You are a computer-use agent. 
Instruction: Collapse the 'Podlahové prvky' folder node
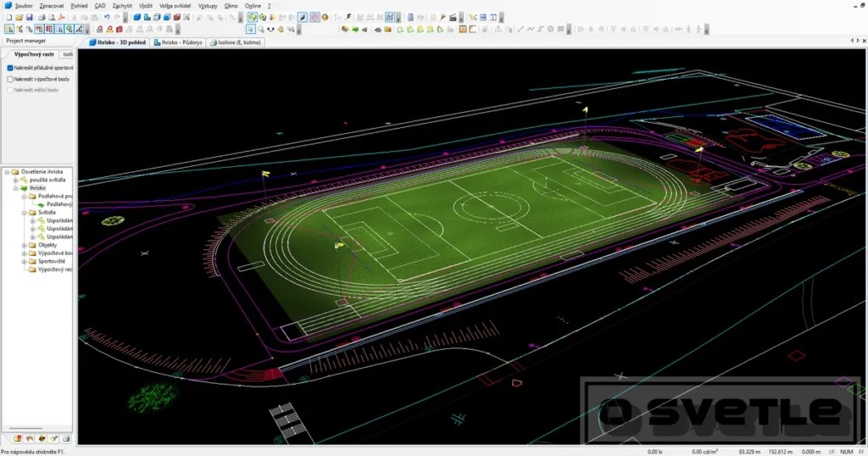(24, 197)
